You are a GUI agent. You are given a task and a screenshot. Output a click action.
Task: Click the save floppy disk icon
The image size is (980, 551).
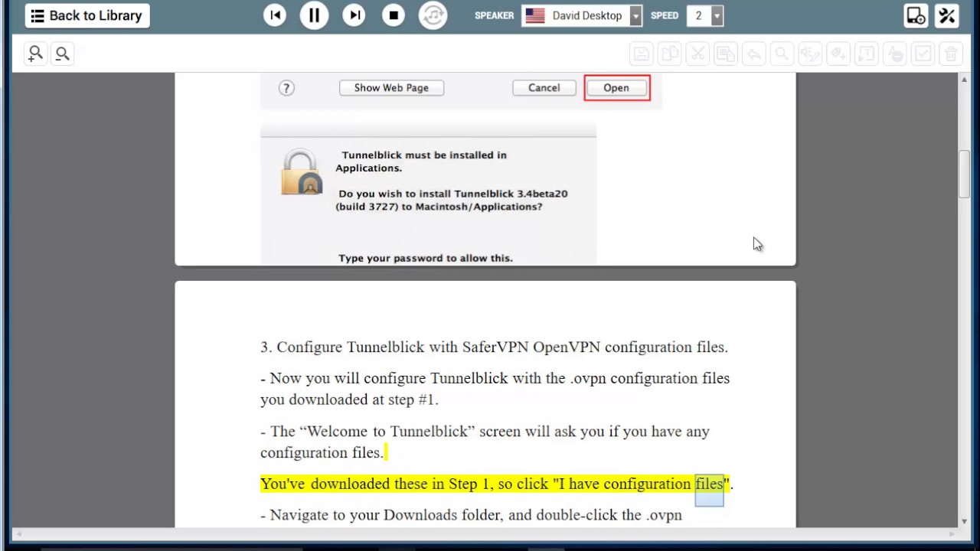point(642,54)
